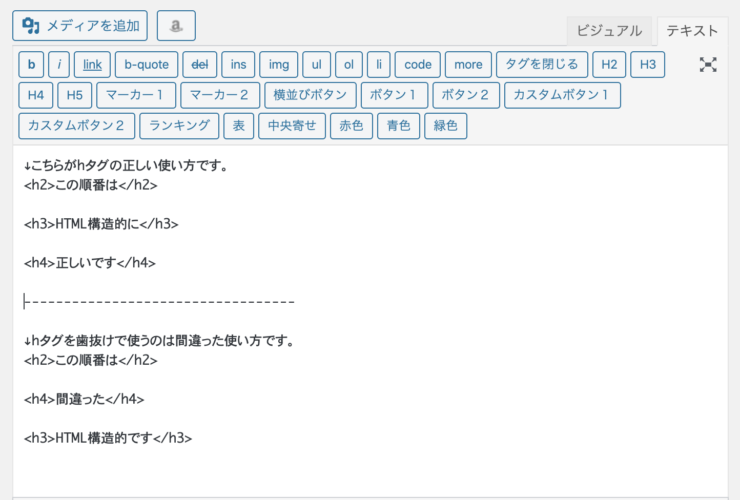
Task: Insert list item with li button
Action: (378, 65)
